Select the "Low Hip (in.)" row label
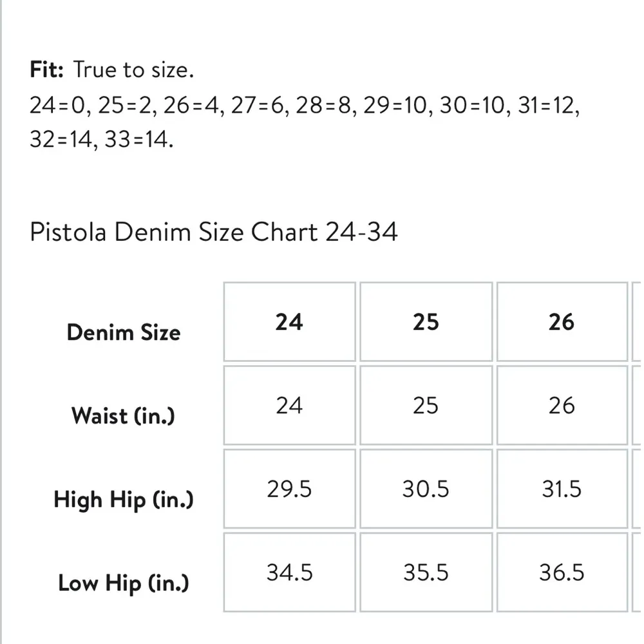This screenshot has height=644, width=644. [x=124, y=583]
